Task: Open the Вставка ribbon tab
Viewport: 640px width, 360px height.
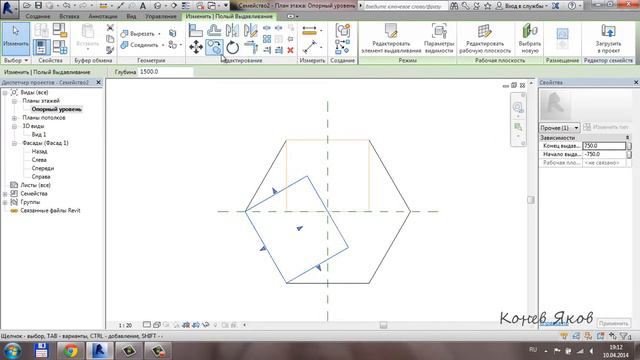Action: coord(69,16)
